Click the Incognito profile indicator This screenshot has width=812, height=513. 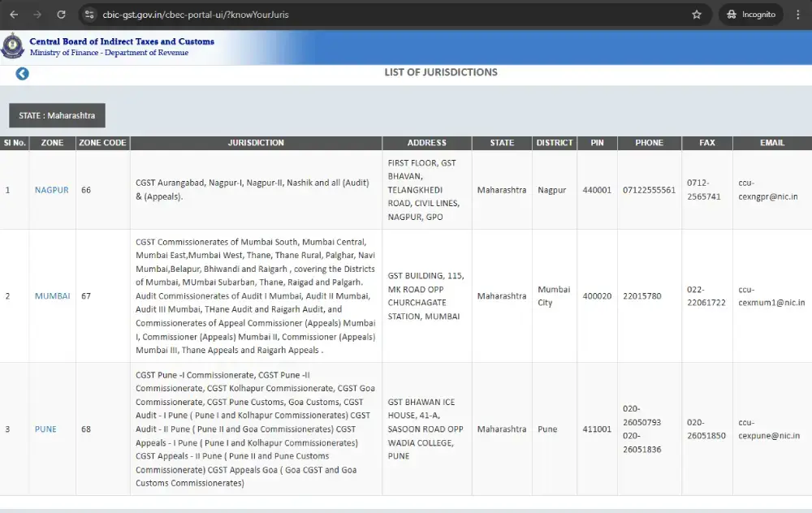749,14
